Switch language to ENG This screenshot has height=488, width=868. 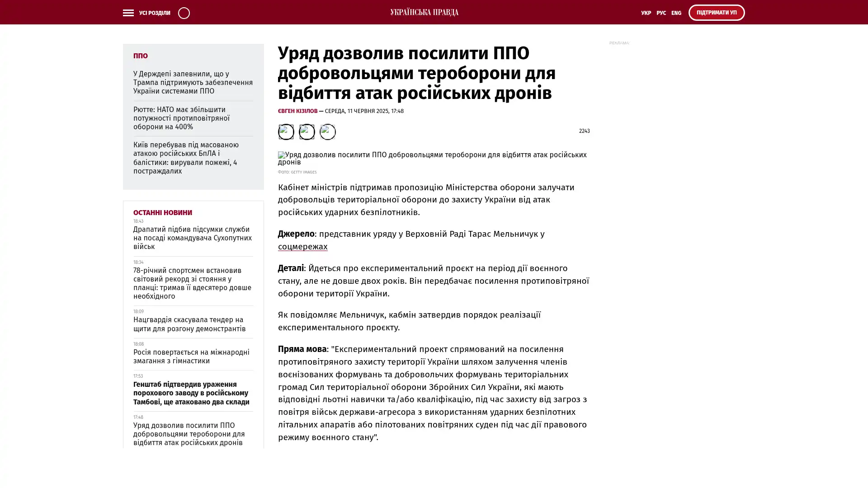tap(676, 13)
